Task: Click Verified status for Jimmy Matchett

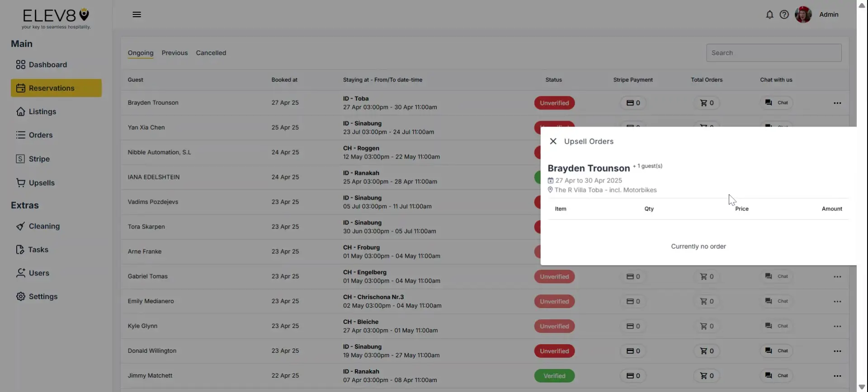Action: pos(554,376)
